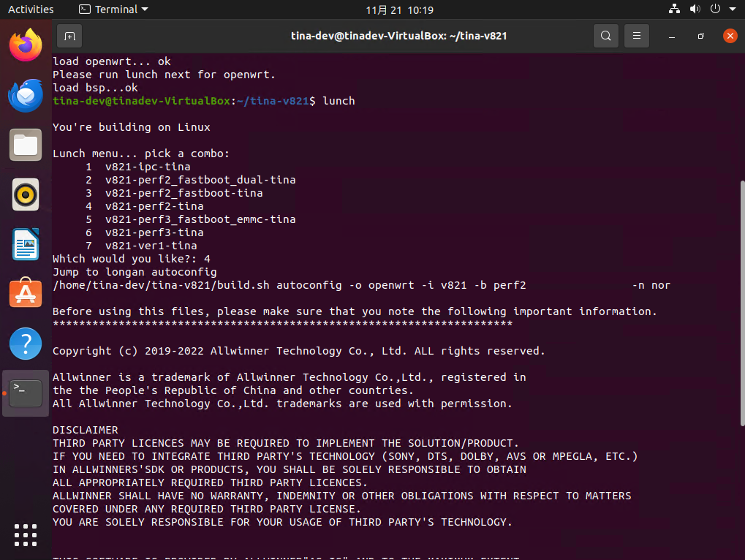Expand the Terminal app menu

click(113, 10)
